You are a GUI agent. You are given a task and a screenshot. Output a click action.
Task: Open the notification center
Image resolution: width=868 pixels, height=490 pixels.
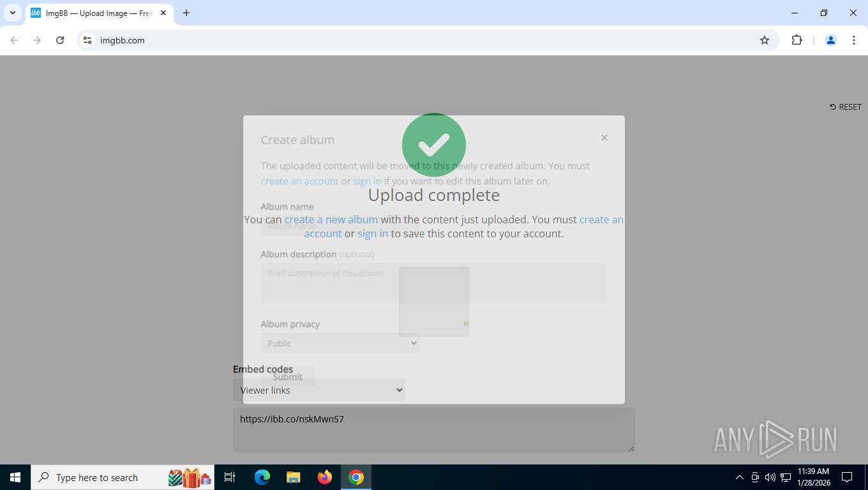847,477
